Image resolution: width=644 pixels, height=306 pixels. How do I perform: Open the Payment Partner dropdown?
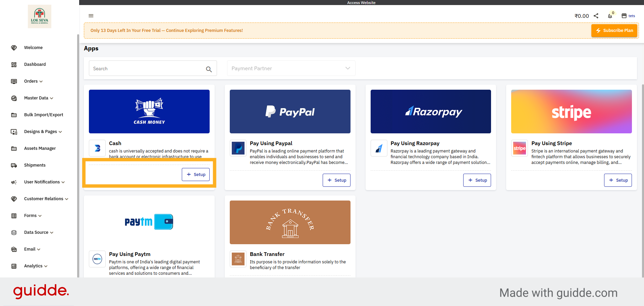click(x=291, y=68)
